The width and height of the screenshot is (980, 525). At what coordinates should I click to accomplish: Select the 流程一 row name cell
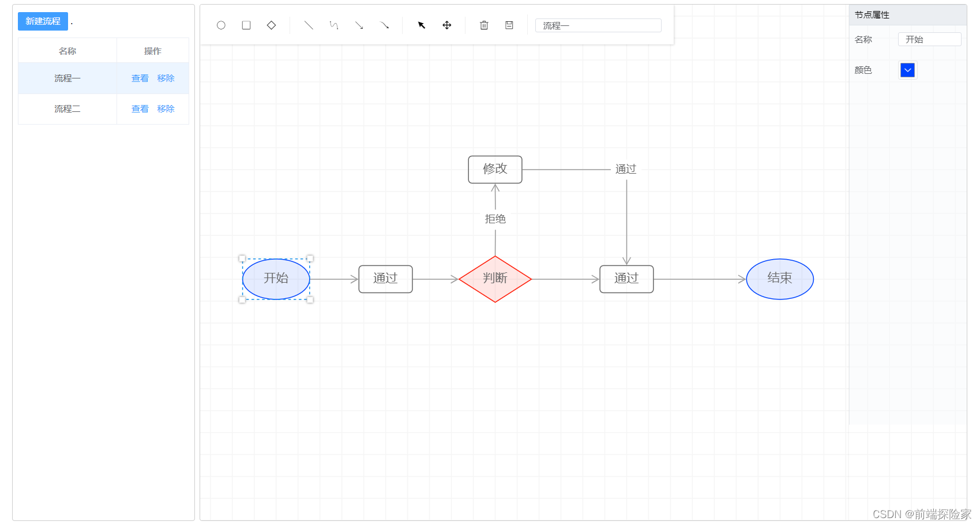(67, 78)
